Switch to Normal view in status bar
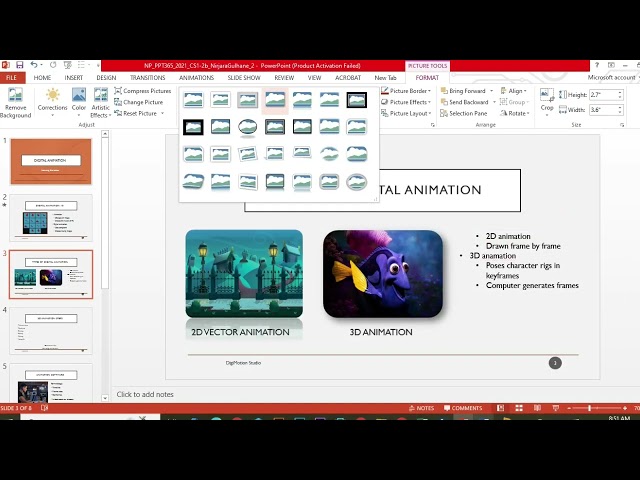 click(x=500, y=408)
